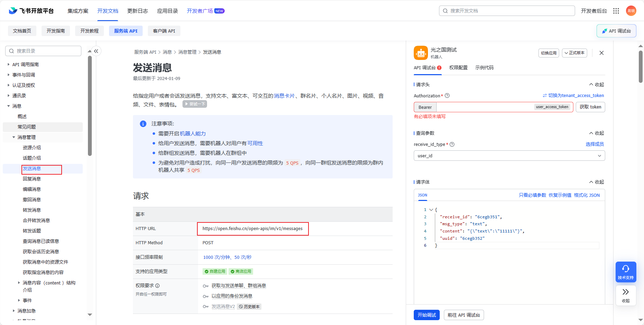644x325 pixels.
Task: Click the search icon in 搜索目录
Action: click(11, 51)
